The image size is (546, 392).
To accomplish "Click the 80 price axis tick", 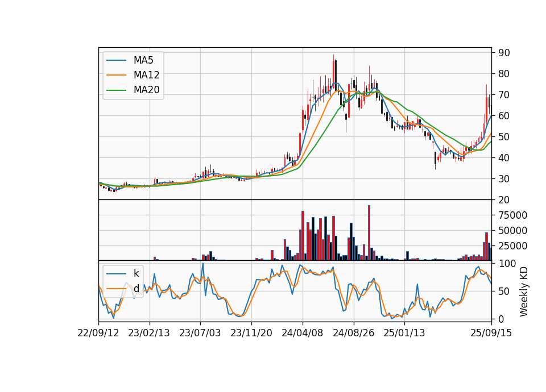I will pos(504,74).
